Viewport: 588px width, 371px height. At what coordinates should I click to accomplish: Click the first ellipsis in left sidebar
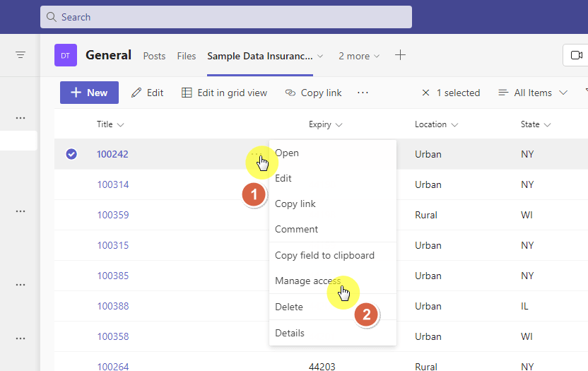pos(20,118)
